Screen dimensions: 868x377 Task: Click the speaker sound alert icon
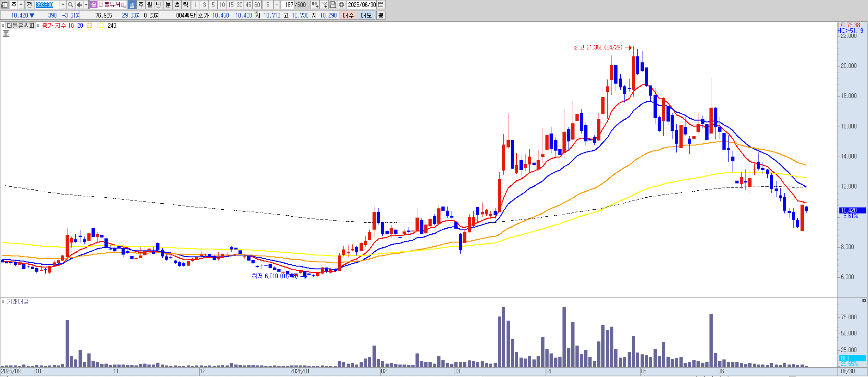pyautogui.click(x=79, y=5)
